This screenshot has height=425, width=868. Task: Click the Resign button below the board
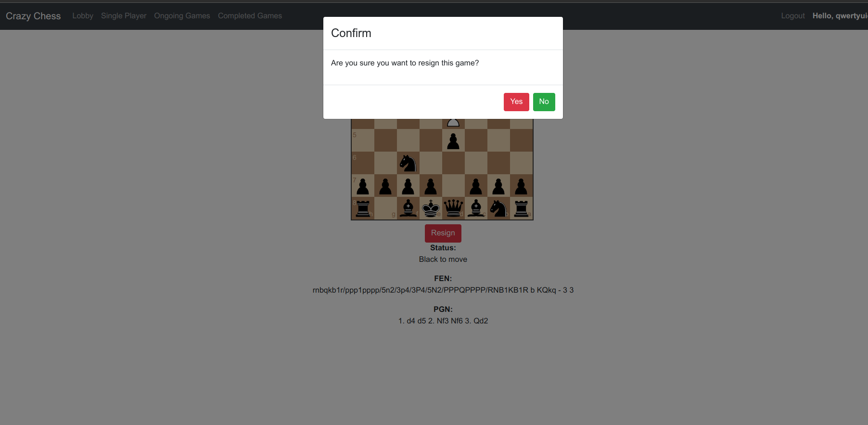coord(443,233)
